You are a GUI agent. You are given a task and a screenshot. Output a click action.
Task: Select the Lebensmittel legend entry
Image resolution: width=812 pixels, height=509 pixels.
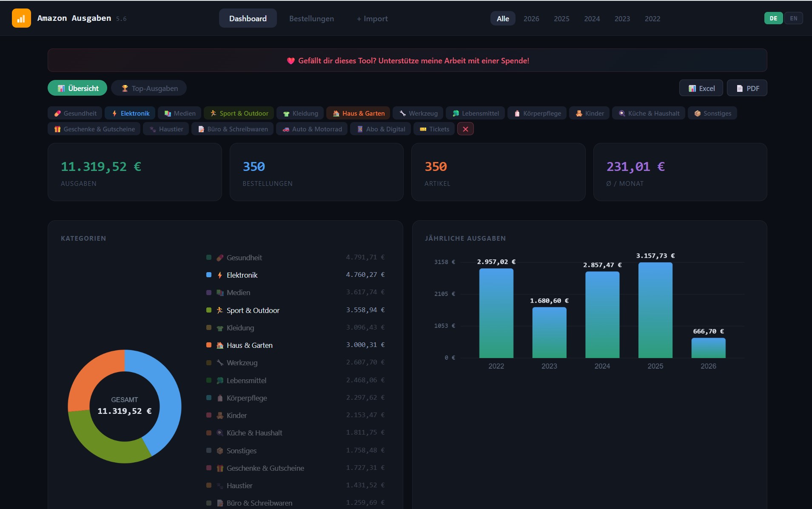(x=296, y=380)
